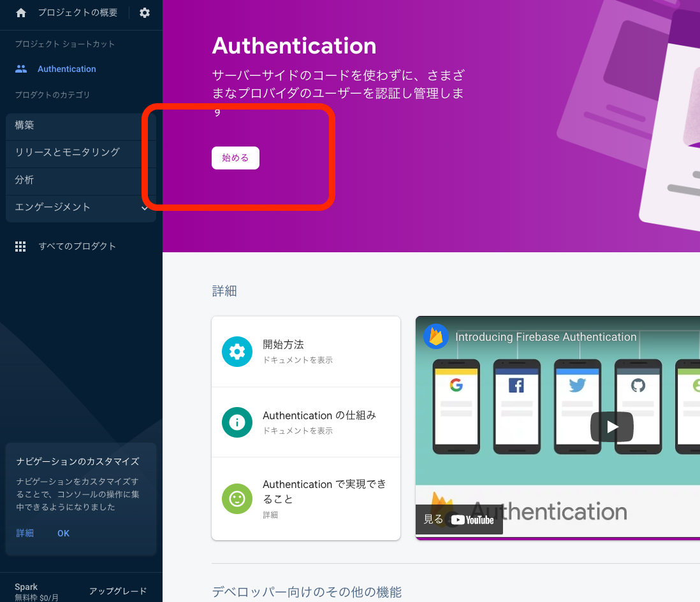The width and height of the screenshot is (700, 602).
Task: Open Authentication の仕組み card
Action: [306, 422]
